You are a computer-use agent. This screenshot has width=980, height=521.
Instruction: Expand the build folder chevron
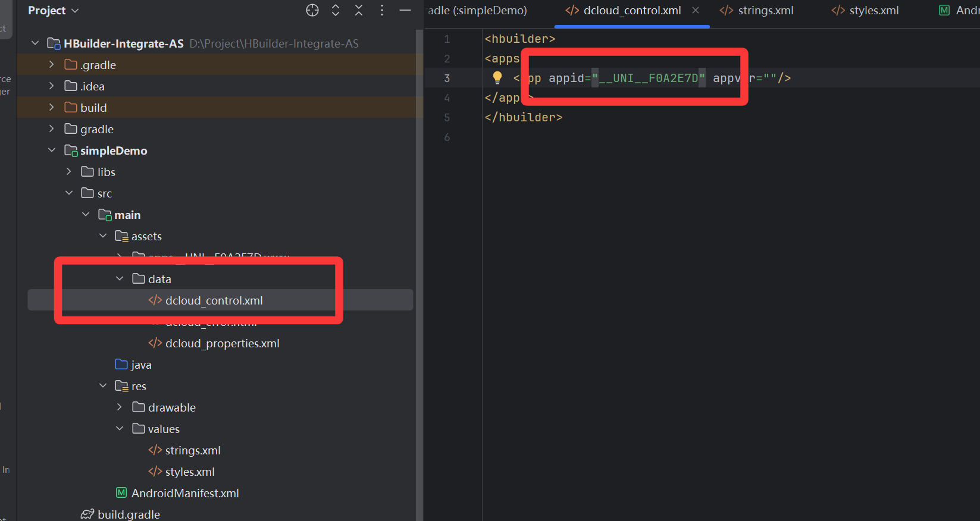(x=52, y=107)
